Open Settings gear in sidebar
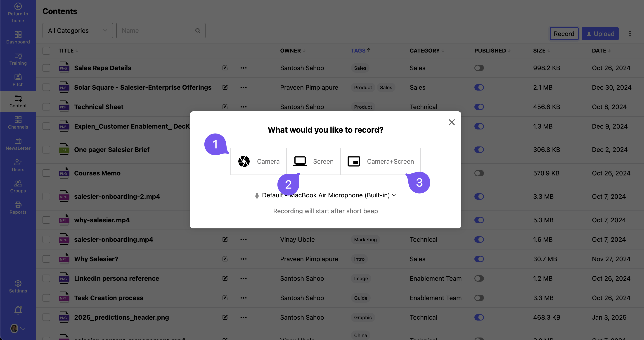Screen dimensions: 644x340 tap(18, 286)
